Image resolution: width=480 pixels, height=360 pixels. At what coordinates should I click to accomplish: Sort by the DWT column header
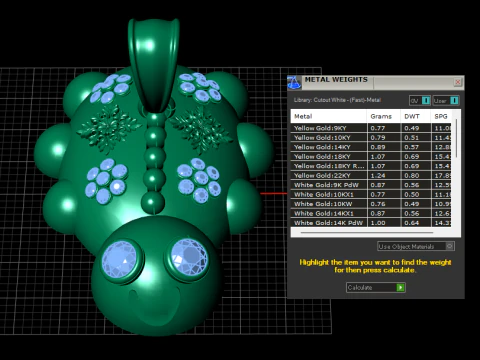pos(416,116)
